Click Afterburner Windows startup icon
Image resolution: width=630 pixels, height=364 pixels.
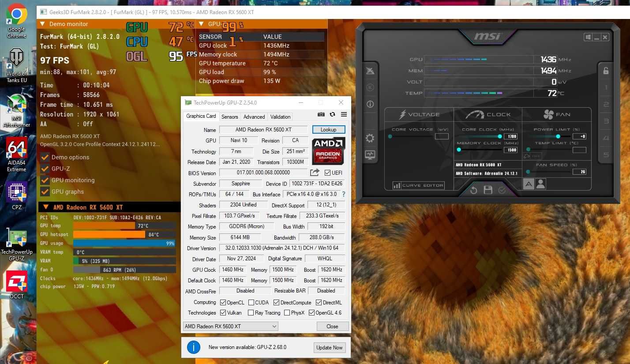pyautogui.click(x=588, y=38)
